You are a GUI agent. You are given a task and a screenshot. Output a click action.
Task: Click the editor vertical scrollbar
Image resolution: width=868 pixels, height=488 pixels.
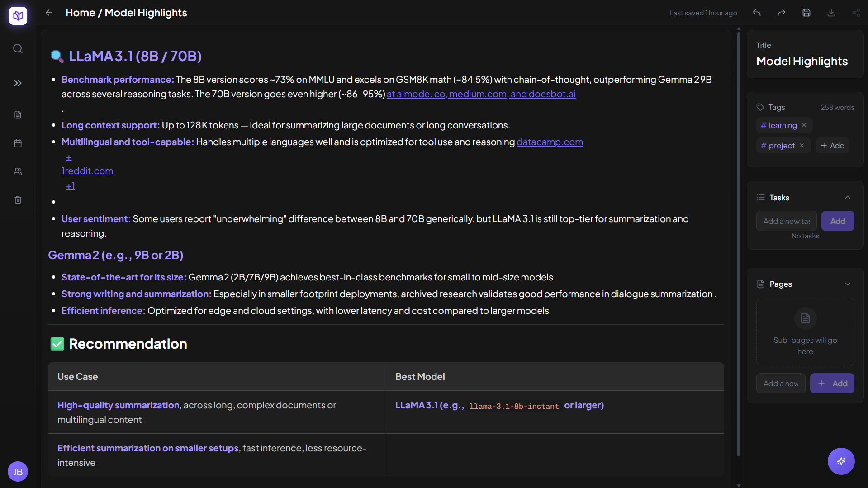tap(739, 244)
